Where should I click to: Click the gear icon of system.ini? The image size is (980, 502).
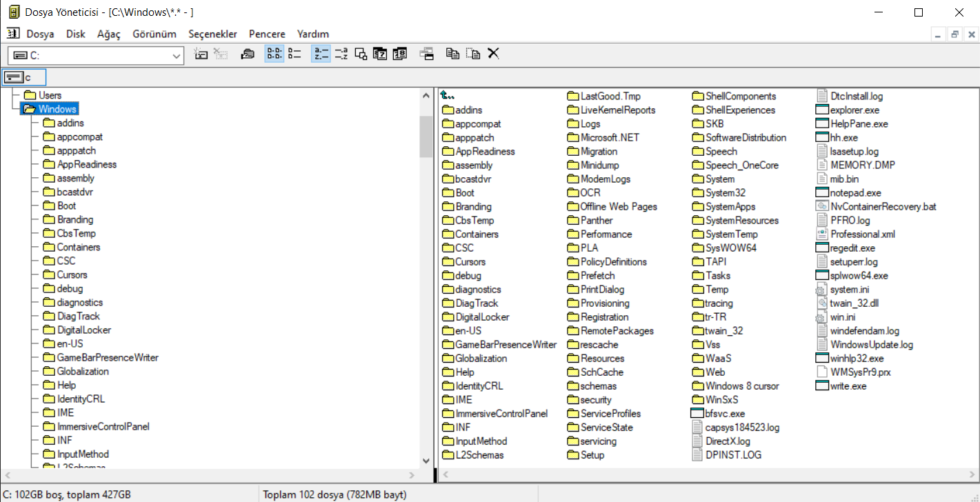[821, 290]
